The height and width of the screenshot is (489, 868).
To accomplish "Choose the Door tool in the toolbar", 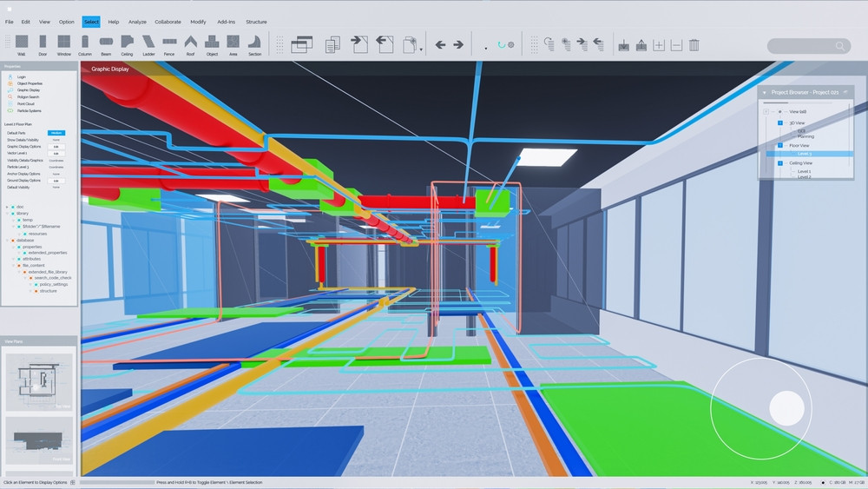I will 43,43.
